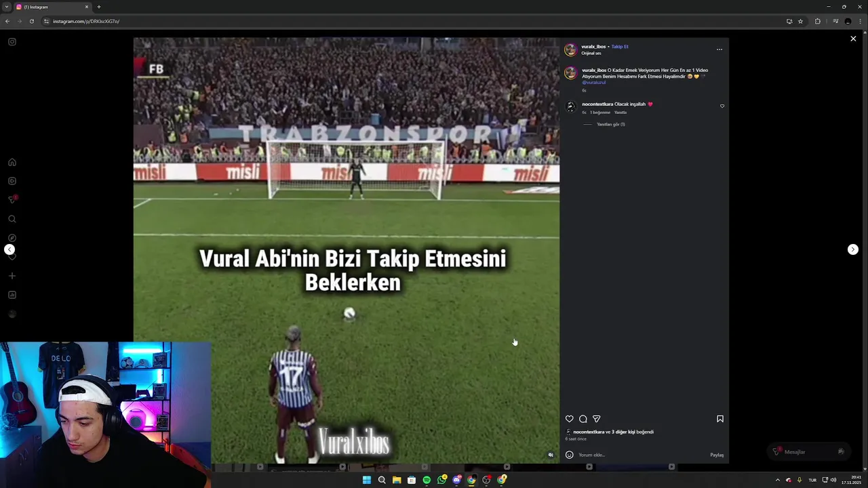This screenshot has width=868, height=488.
Task: Open tab search dropdown in Chrome
Action: point(7,7)
